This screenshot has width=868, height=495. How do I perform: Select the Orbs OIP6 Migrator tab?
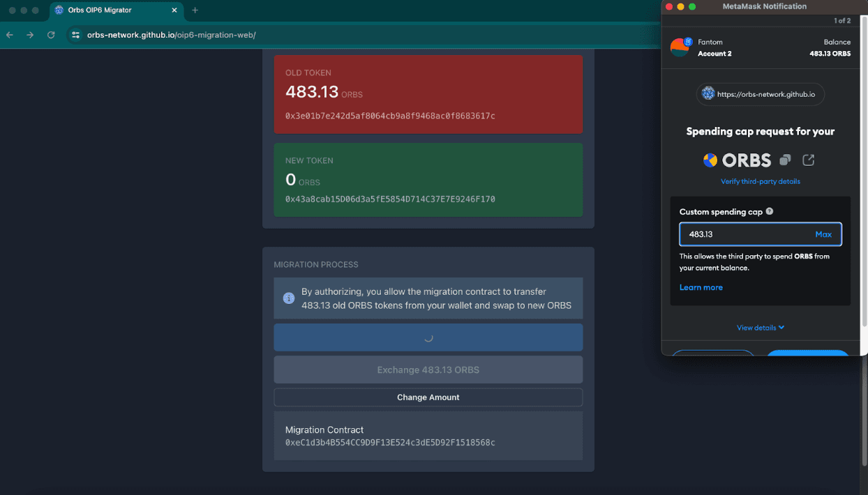(117, 10)
